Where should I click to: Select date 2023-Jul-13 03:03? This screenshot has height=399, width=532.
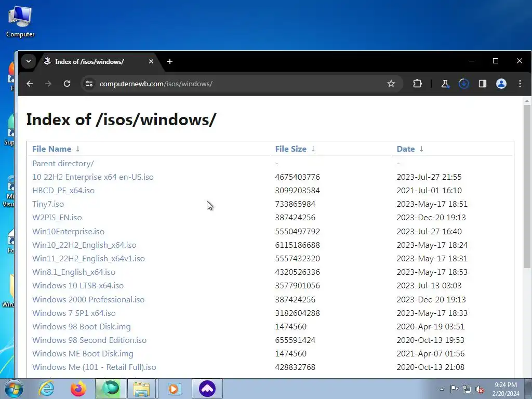click(429, 286)
